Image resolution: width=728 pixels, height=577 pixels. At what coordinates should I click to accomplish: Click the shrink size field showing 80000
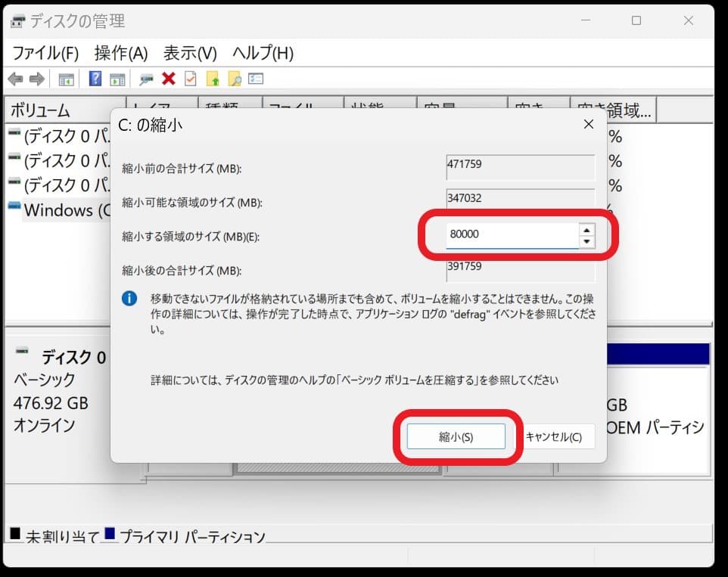512,234
